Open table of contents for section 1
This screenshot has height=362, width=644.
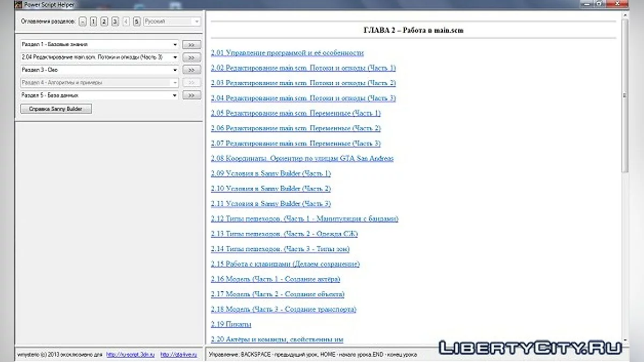92,21
